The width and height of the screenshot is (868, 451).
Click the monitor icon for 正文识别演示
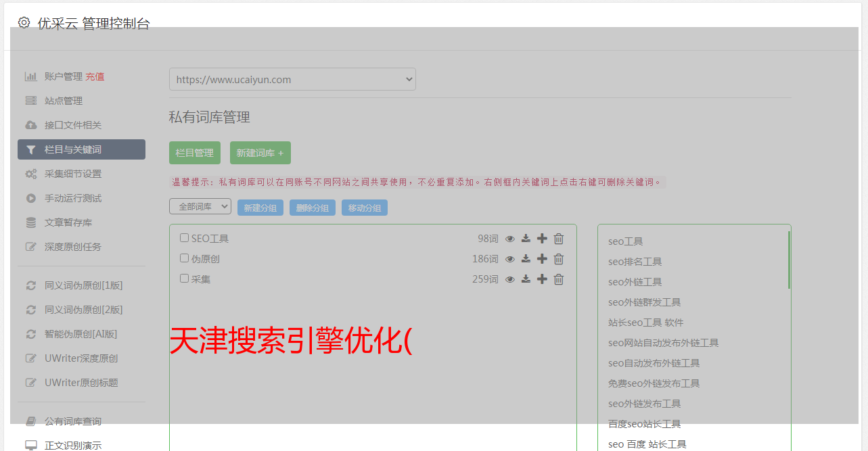tap(31, 446)
